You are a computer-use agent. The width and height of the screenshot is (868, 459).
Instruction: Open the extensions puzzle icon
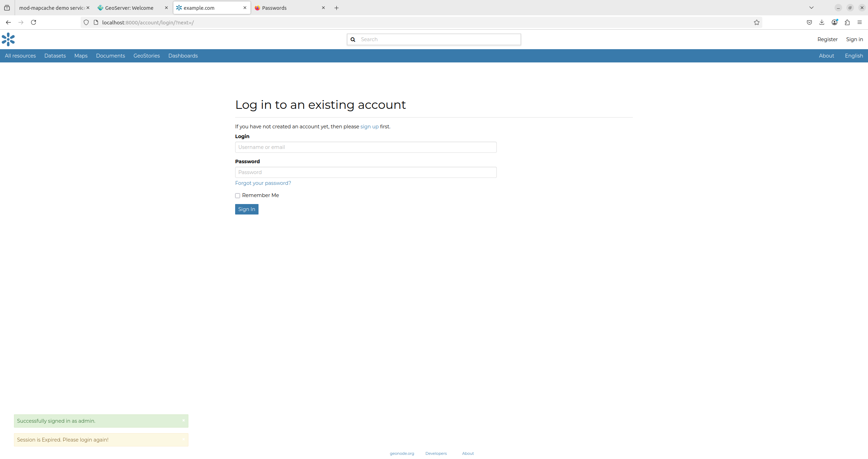coord(847,22)
